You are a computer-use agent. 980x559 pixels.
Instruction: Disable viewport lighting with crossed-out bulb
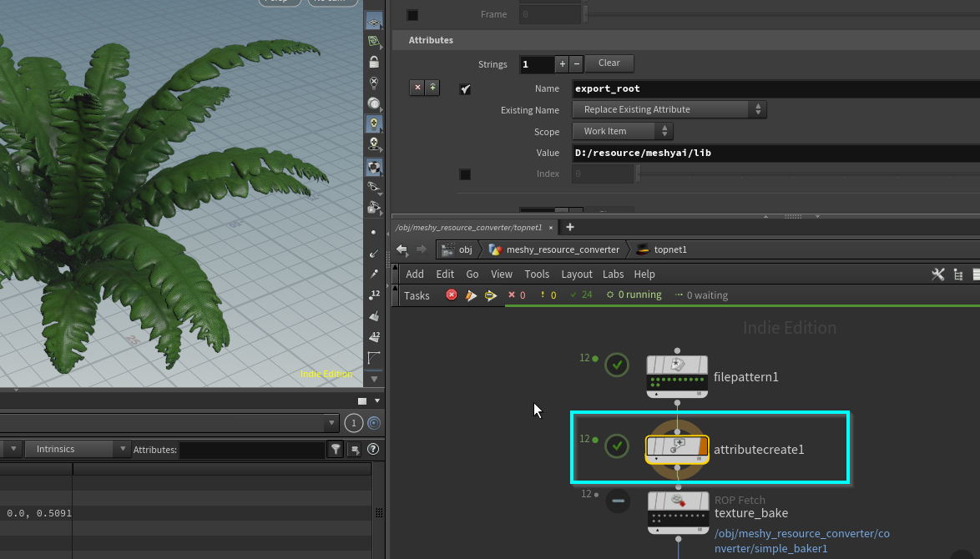pyautogui.click(x=374, y=83)
